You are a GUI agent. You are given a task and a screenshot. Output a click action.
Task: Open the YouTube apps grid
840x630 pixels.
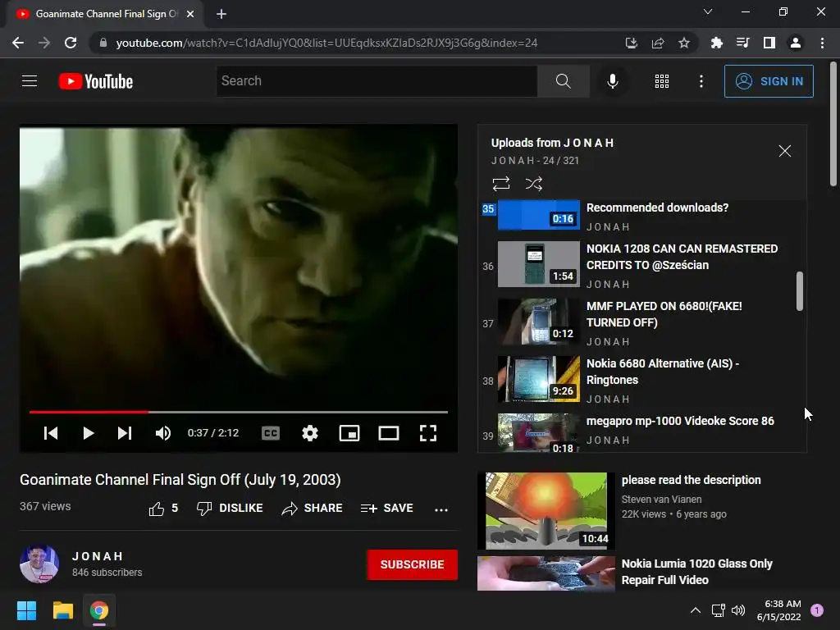662,81
